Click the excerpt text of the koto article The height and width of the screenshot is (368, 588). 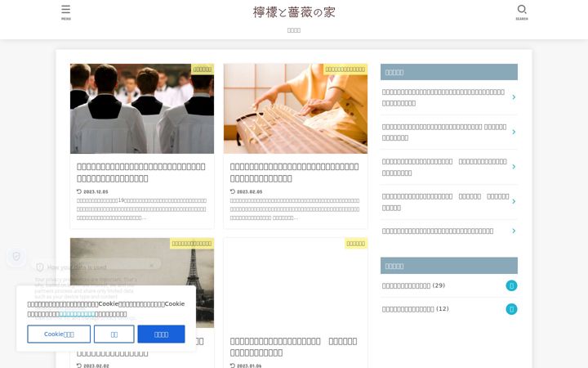point(295,209)
